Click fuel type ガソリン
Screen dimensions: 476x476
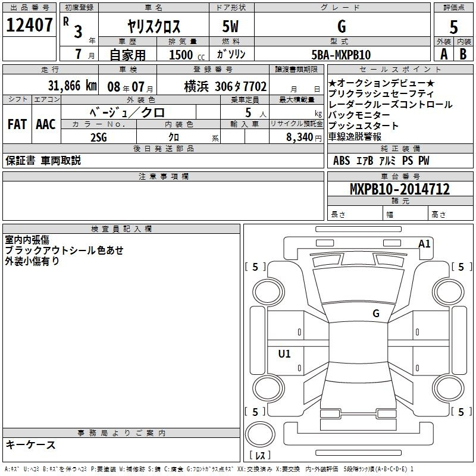coord(231,54)
